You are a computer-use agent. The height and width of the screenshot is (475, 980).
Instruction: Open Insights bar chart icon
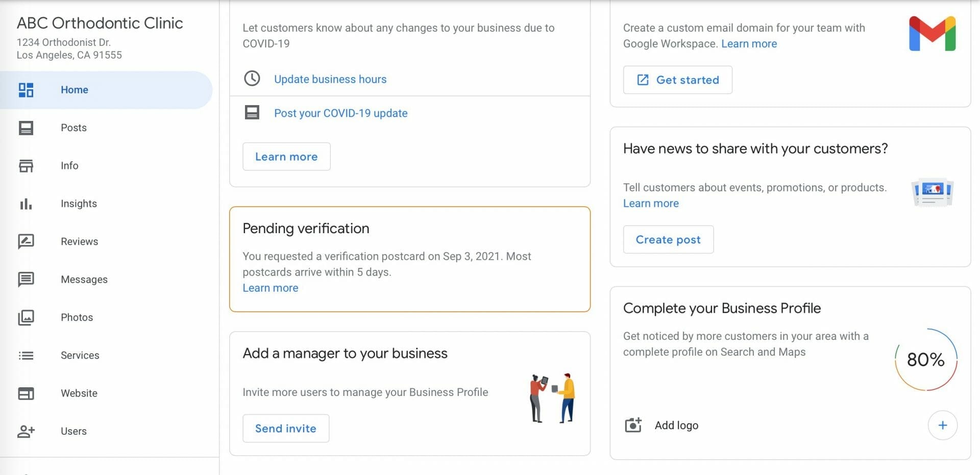26,204
